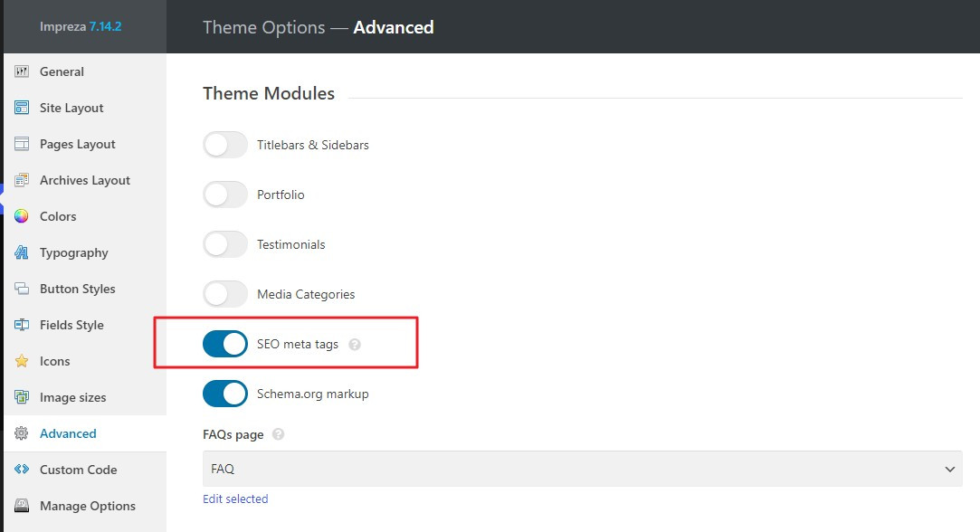Click the Advanced gear icon

22,433
